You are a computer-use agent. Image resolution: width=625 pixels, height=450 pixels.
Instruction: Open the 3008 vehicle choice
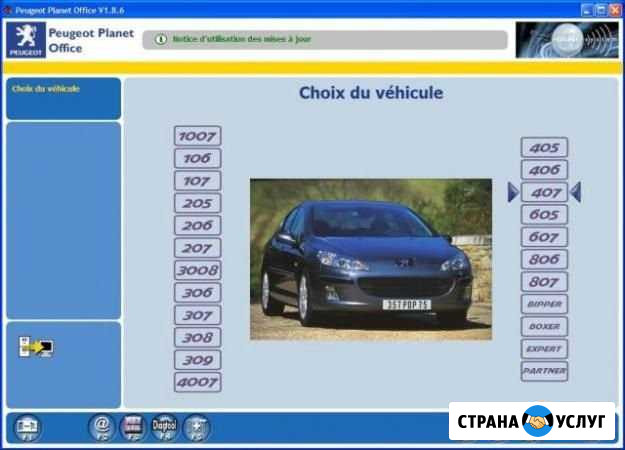point(197,270)
